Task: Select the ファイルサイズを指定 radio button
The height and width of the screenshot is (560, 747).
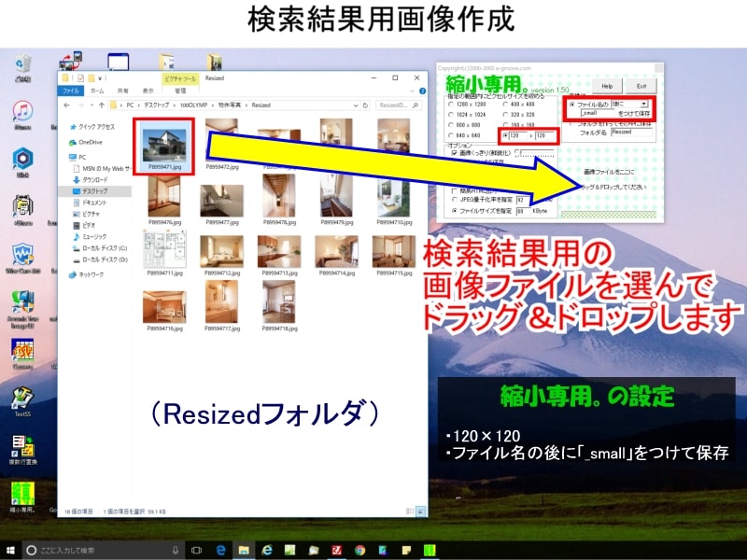Action: tap(455, 211)
